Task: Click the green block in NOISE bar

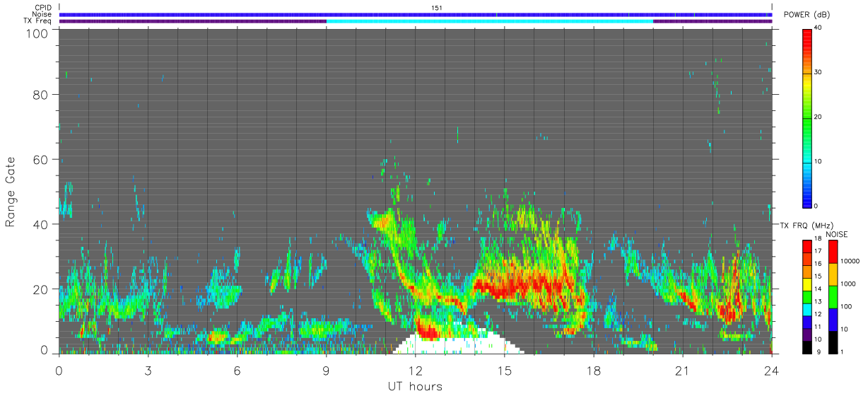Action: (x=835, y=297)
